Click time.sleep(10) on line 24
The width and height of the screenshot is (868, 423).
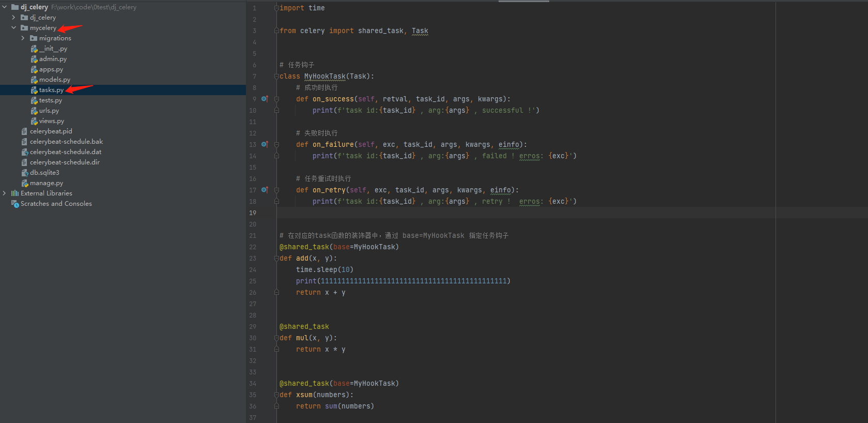coord(325,269)
